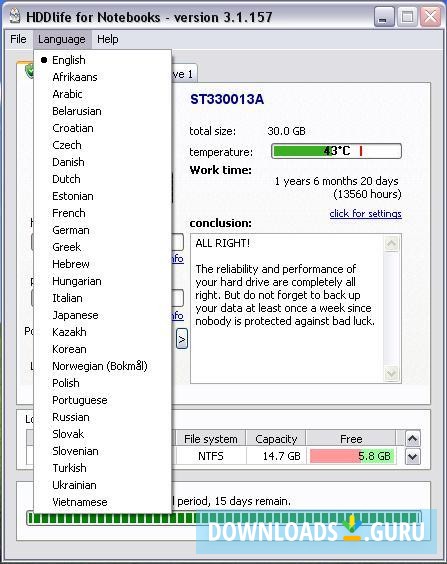The height and width of the screenshot is (564, 447).
Task: Click the 14.7 GB capacity cell
Action: point(276,456)
